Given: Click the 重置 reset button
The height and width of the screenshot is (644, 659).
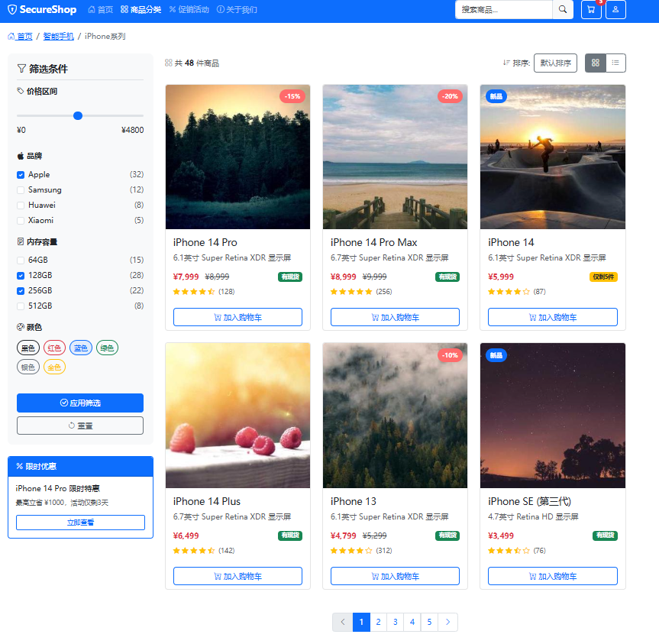Looking at the screenshot, I should [x=80, y=426].
